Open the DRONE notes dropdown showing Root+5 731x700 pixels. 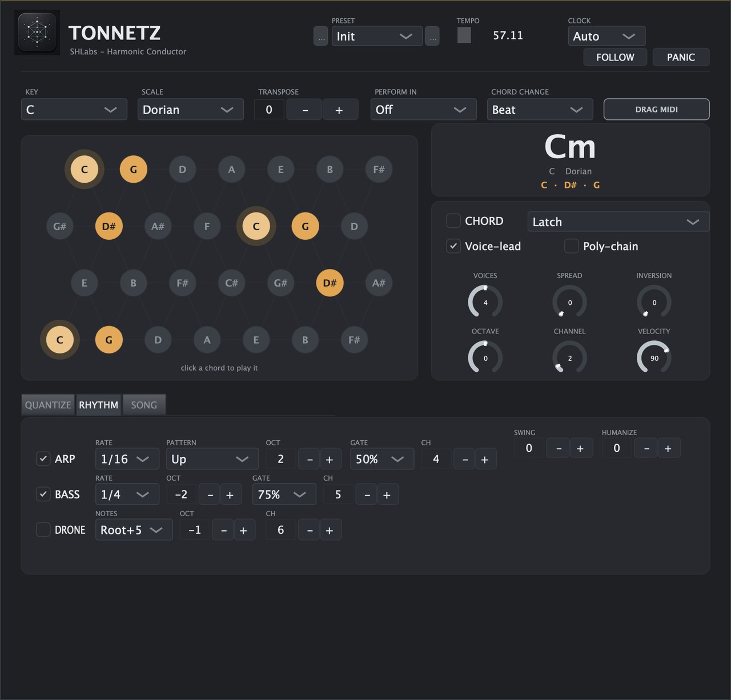(x=134, y=530)
